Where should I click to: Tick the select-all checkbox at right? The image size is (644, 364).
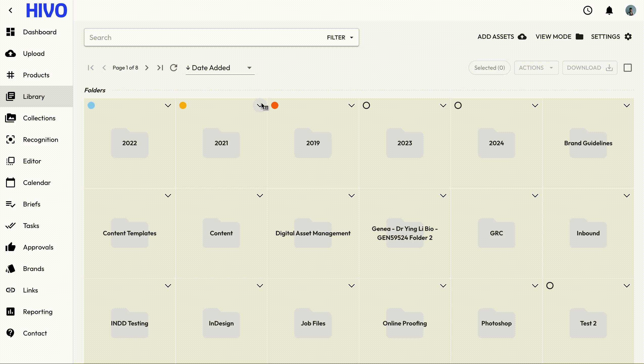pos(628,68)
